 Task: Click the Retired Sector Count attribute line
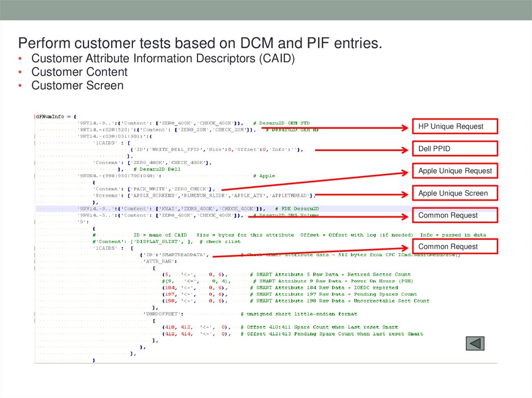(287, 275)
